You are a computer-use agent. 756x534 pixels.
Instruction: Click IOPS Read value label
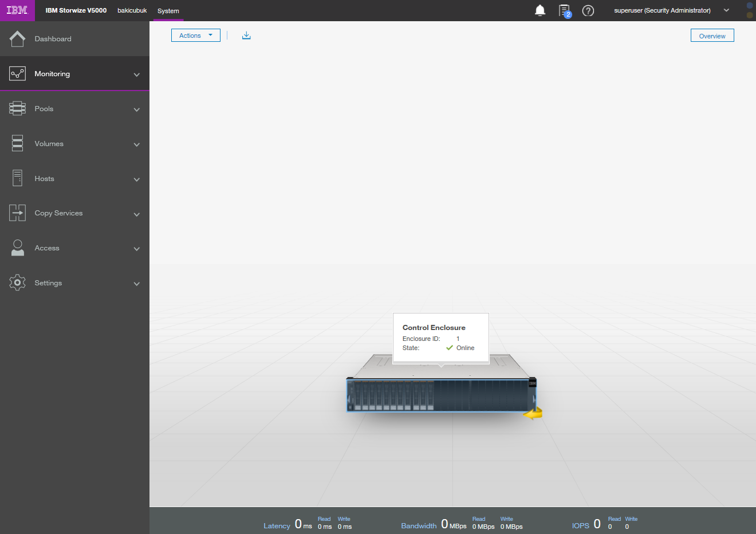click(614, 519)
